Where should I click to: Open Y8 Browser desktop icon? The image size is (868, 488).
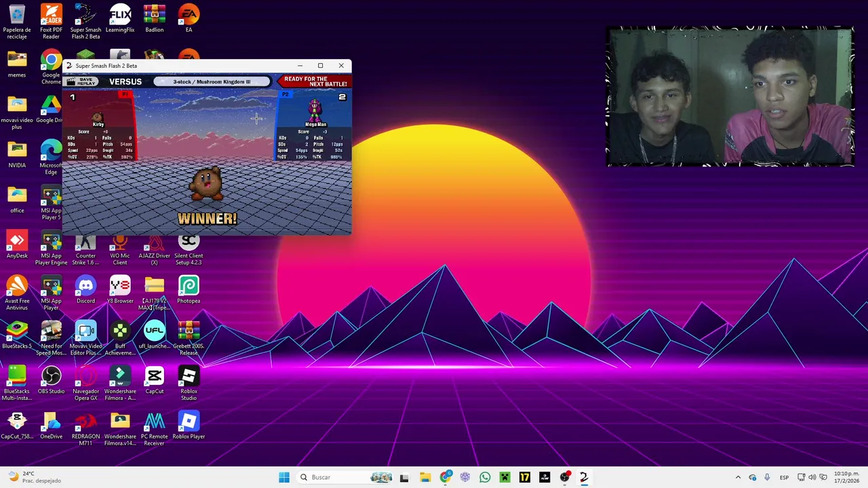(x=120, y=290)
